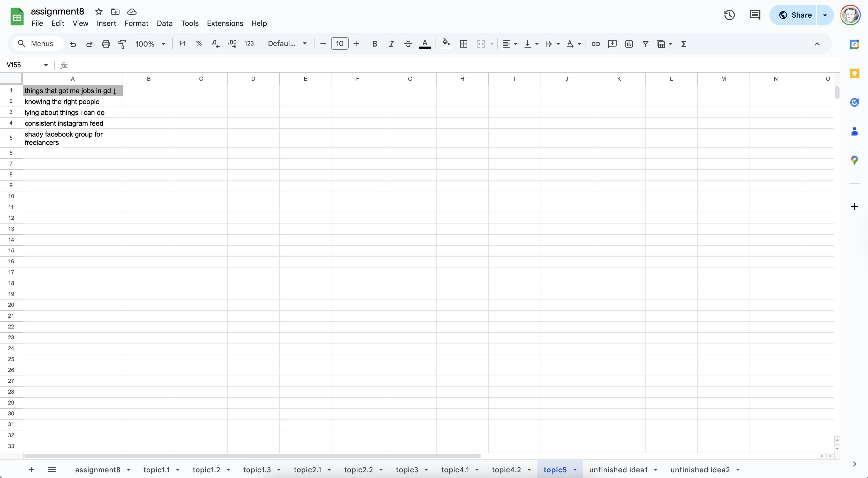Open the functions sigma icon

(683, 44)
